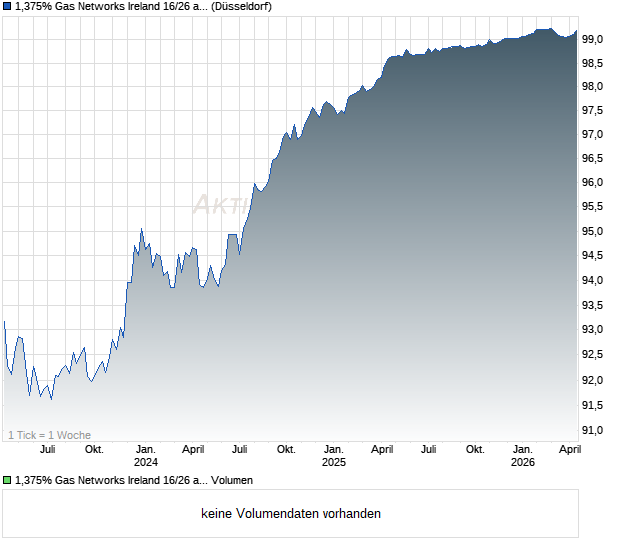This screenshot has height=546, width=620.
Task: Click the 92,0 y-axis price label
Action: pos(593,380)
